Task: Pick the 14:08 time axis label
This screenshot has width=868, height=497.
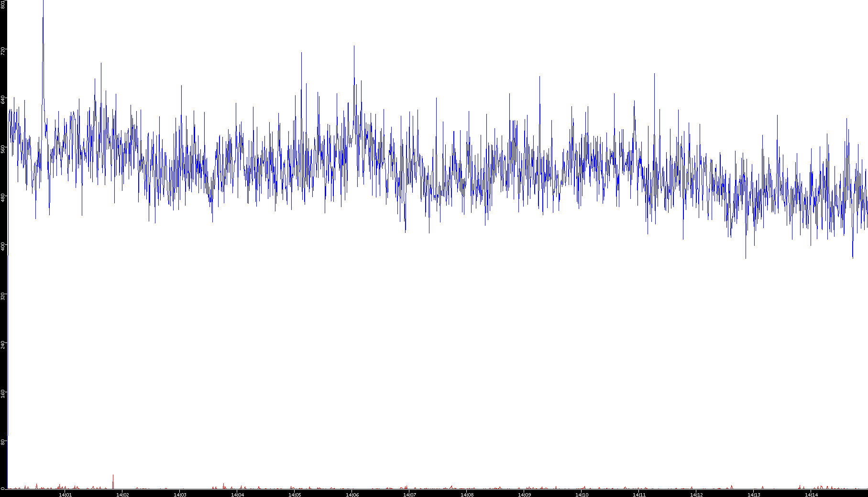Action: click(x=467, y=494)
